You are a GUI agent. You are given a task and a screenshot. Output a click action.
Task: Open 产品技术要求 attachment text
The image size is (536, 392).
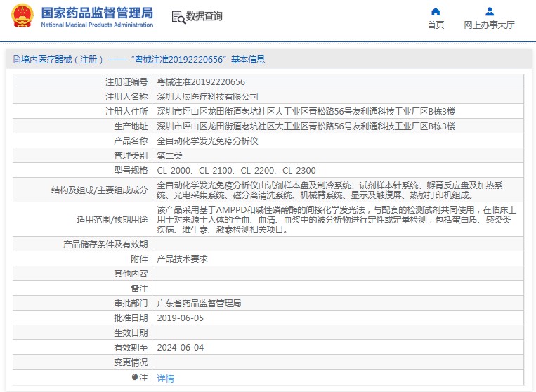[182, 259]
